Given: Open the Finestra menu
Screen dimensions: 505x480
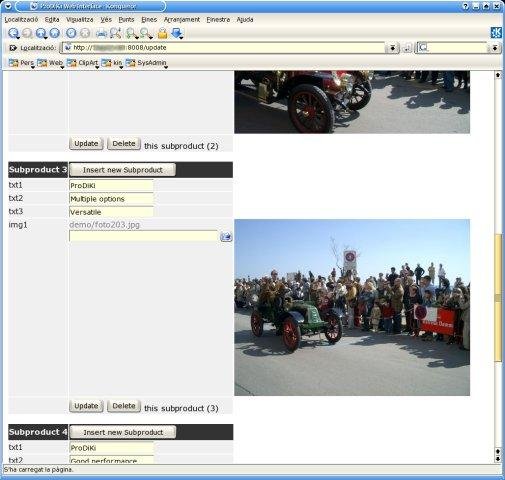Looking at the screenshot, I should [x=218, y=20].
